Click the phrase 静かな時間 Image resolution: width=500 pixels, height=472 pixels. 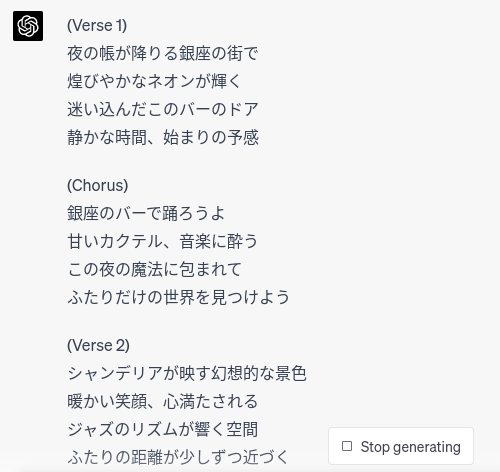107,137
